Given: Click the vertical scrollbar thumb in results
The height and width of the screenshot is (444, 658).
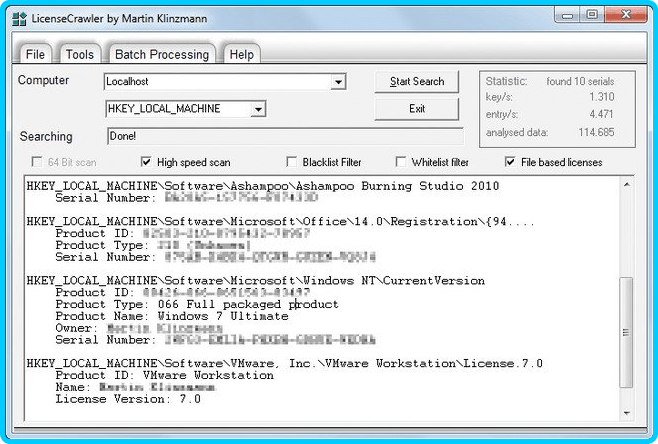Looking at the screenshot, I should pyautogui.click(x=626, y=330).
